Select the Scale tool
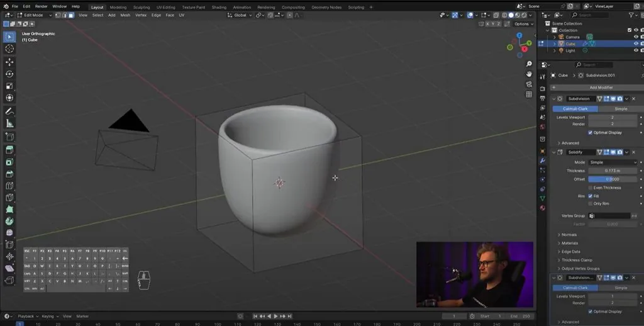644x326 pixels. tap(9, 86)
